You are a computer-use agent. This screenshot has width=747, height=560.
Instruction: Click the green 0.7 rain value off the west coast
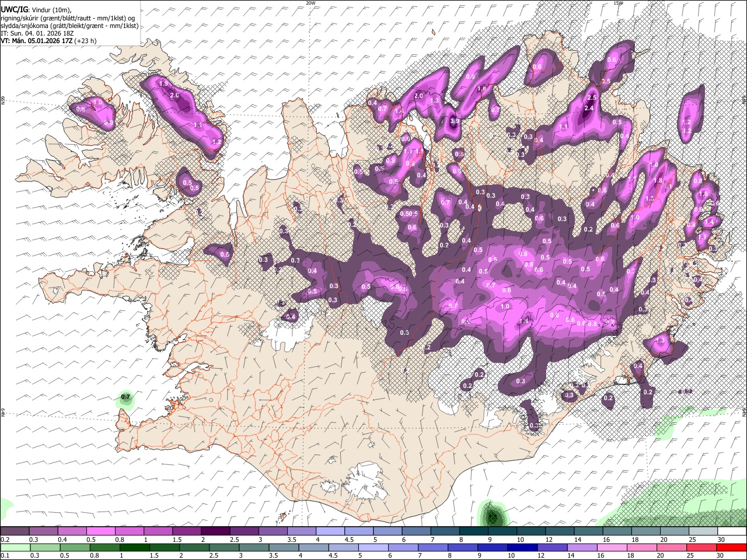click(125, 397)
